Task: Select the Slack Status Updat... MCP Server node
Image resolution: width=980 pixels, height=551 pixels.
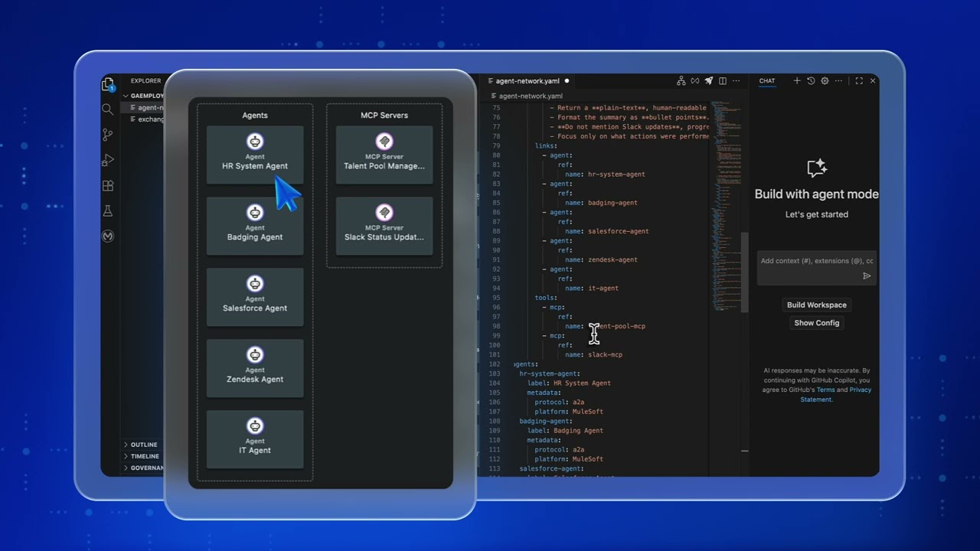Action: coord(384,227)
